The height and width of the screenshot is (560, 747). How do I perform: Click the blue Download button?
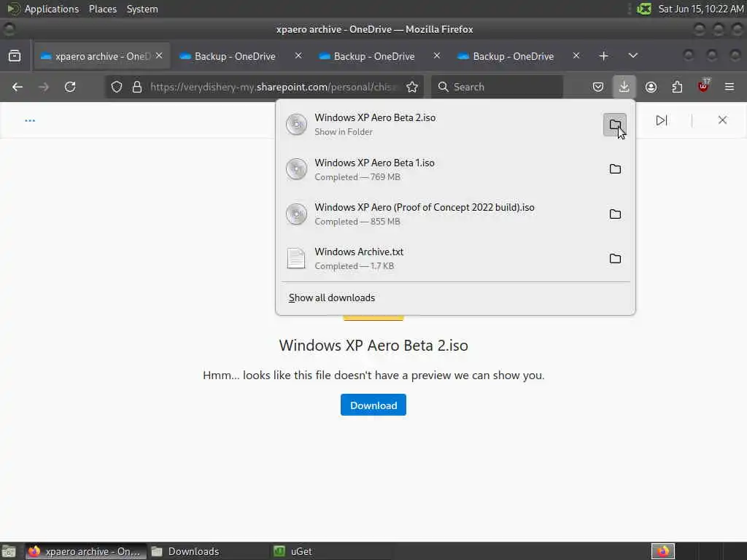coord(373,405)
